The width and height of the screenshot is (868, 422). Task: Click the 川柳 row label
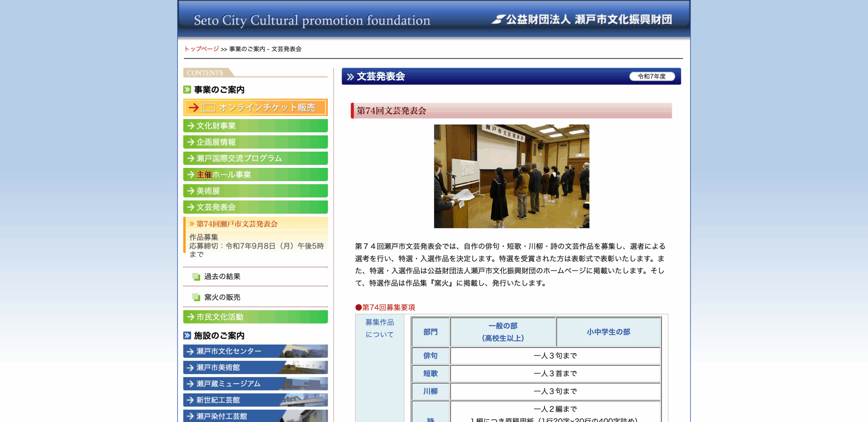click(x=431, y=391)
